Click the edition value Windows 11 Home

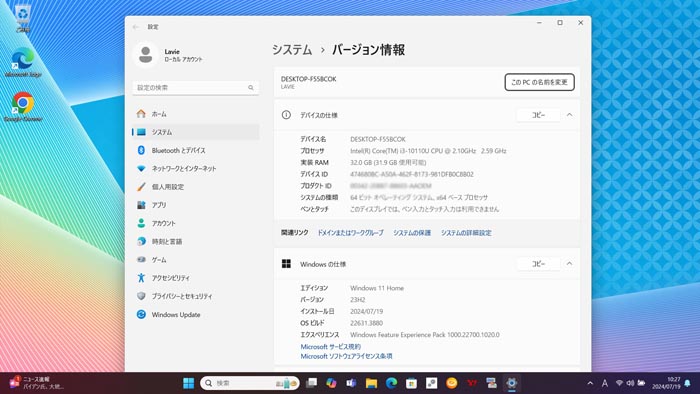(377, 288)
